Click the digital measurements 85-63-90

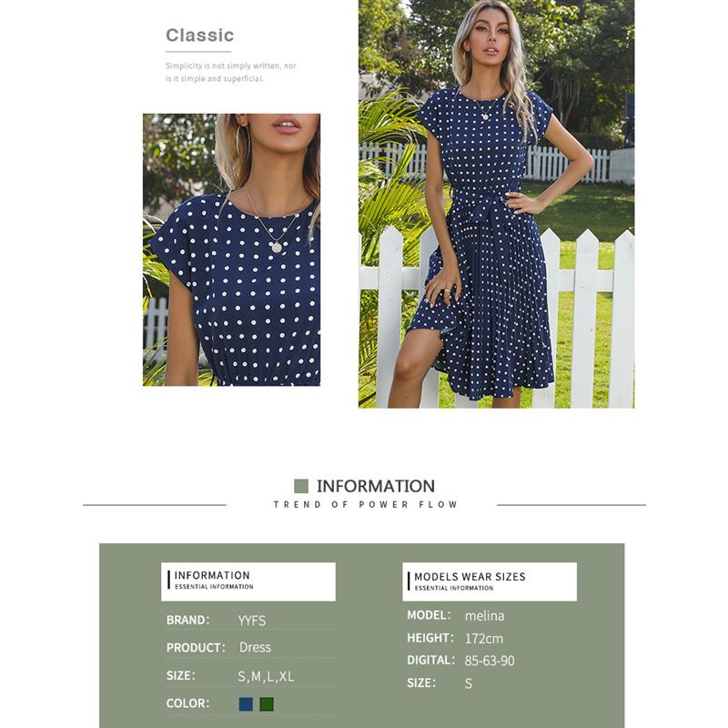point(490,661)
